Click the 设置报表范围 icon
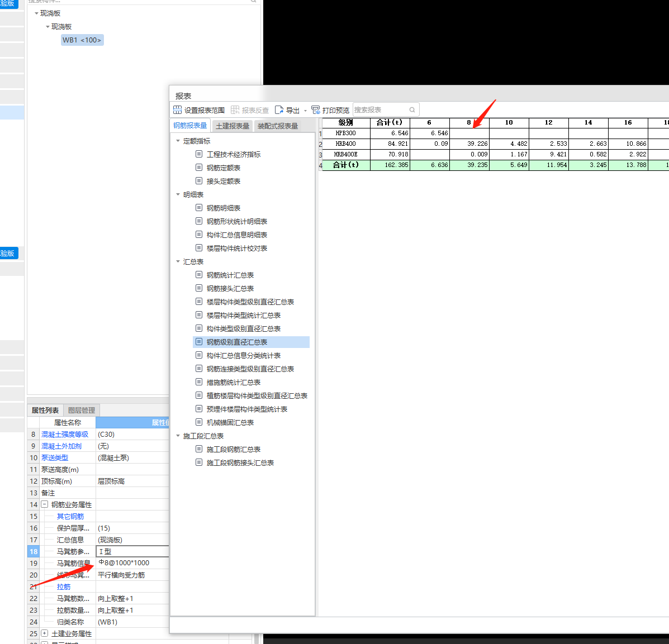This screenshot has height=644, width=669. 178,110
